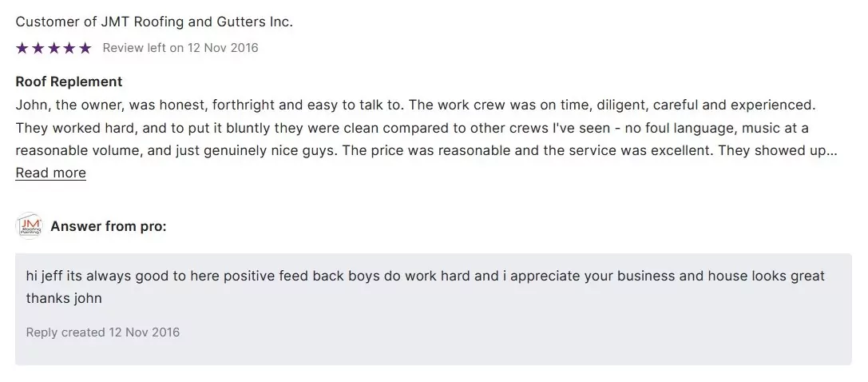Click the JMT Roofing pro logo

[29, 226]
